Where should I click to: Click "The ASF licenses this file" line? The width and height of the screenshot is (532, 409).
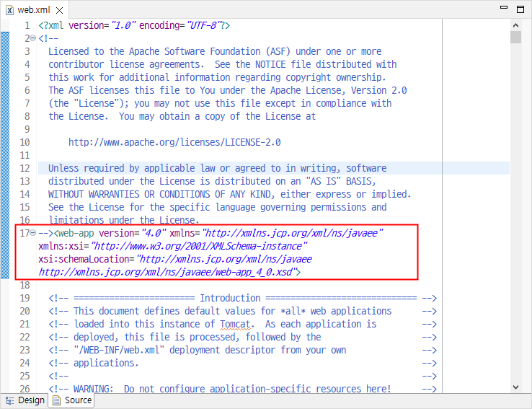227,90
